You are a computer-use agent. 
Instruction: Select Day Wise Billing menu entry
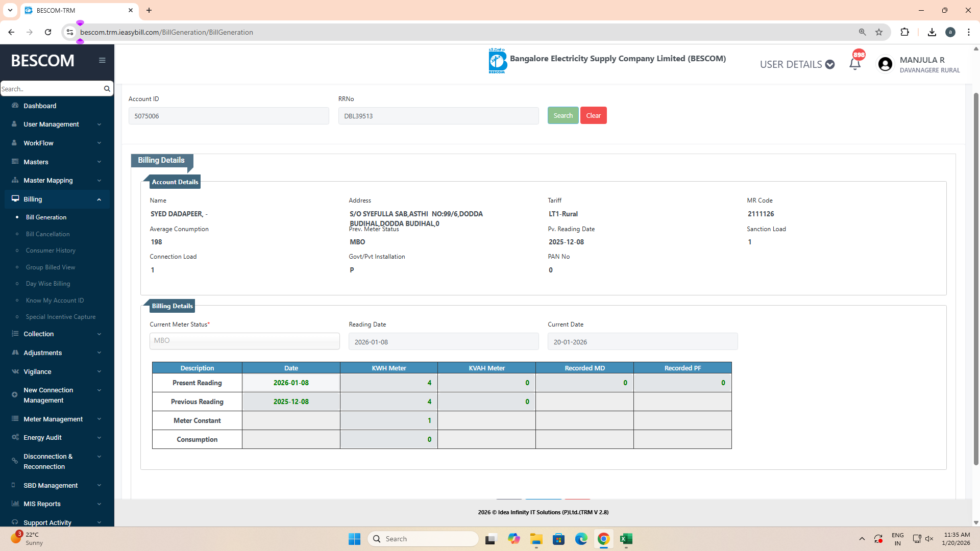pyautogui.click(x=48, y=284)
